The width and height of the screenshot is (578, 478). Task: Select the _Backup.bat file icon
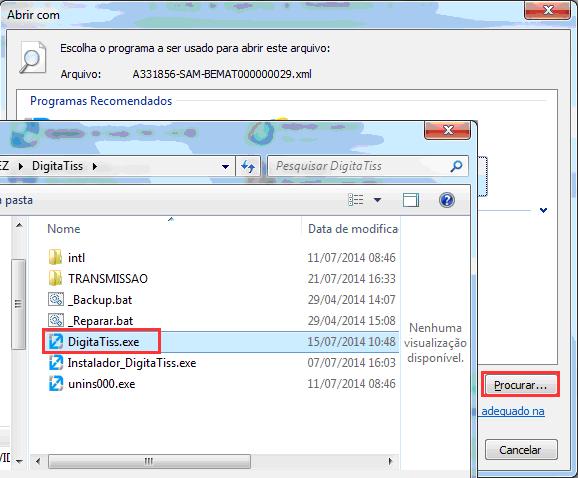(56, 299)
